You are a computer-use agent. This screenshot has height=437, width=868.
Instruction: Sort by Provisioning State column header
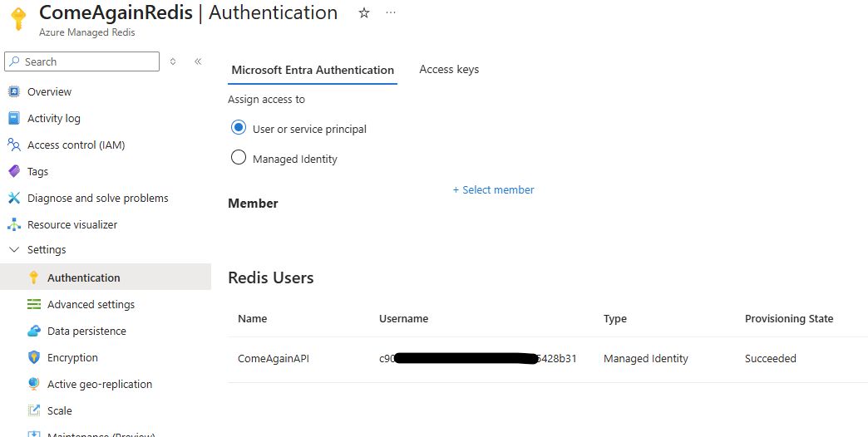pos(789,319)
